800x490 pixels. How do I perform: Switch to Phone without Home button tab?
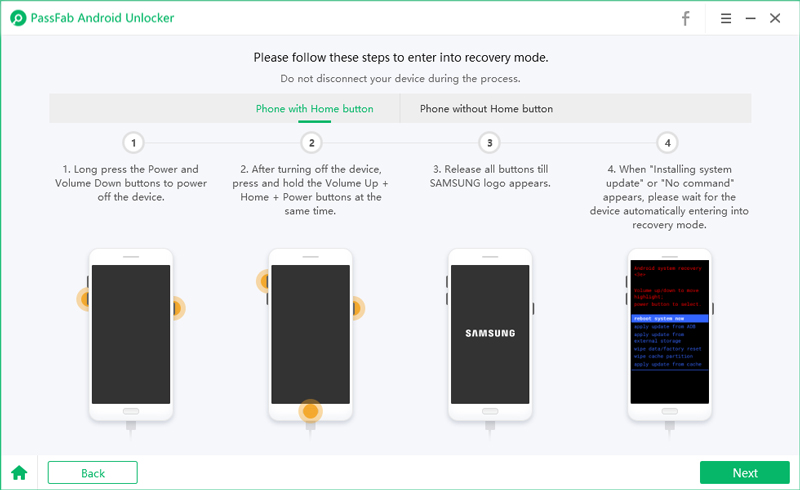[486, 109]
